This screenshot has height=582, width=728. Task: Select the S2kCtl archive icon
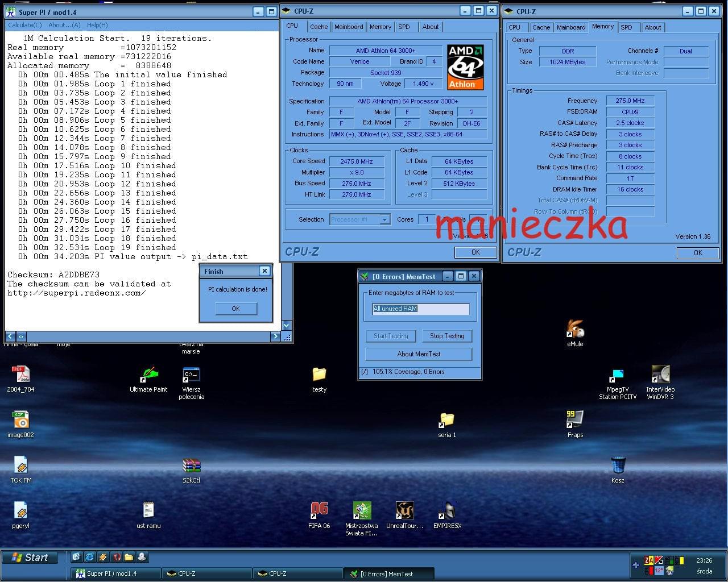pyautogui.click(x=191, y=470)
